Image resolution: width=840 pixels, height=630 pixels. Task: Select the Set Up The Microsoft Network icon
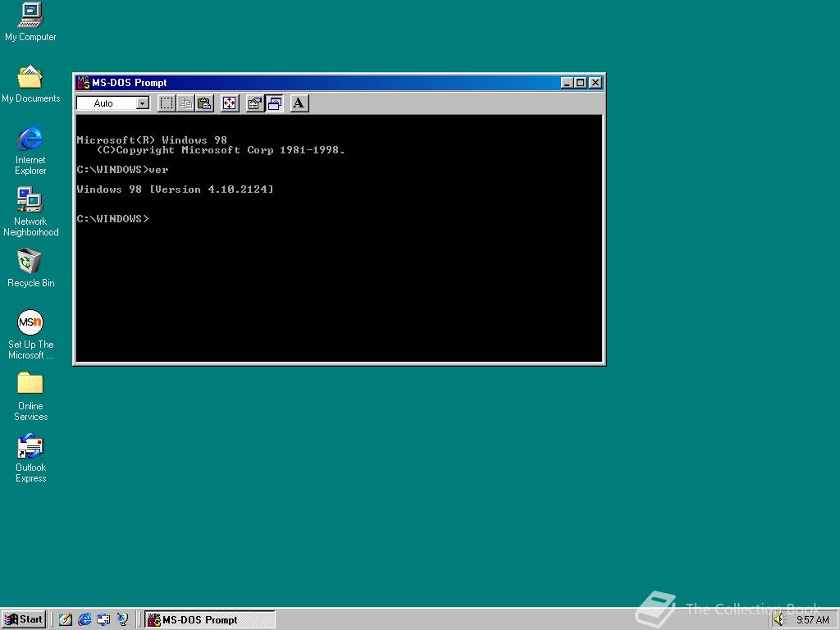(x=30, y=335)
